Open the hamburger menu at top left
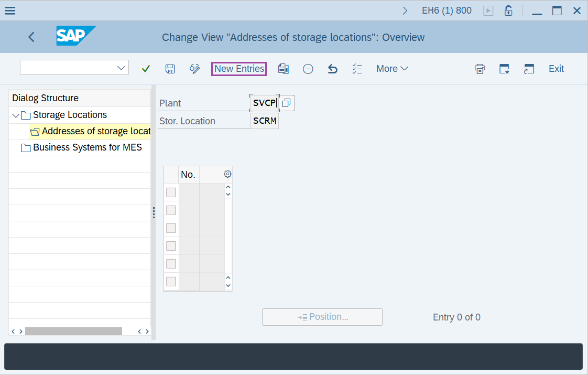 10,10
